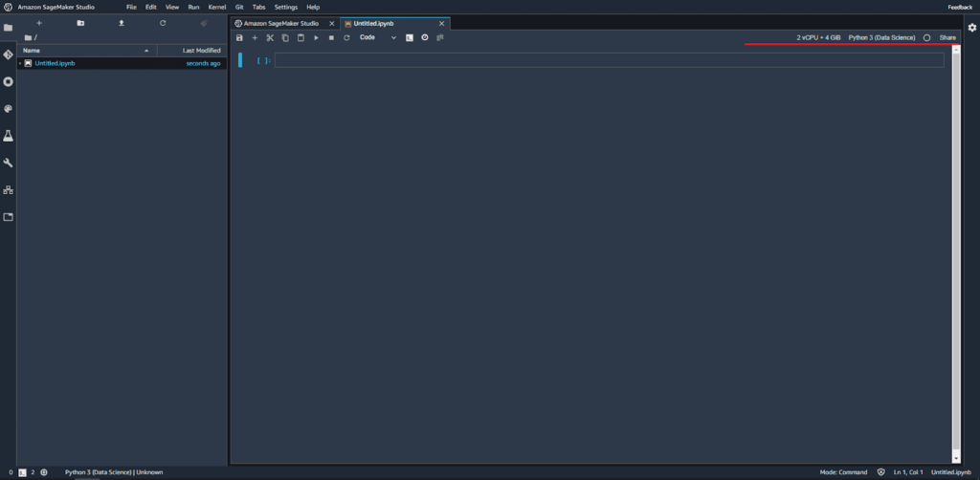Open the Git sidebar panel
This screenshot has width=980, height=480.
pyautogui.click(x=8, y=55)
